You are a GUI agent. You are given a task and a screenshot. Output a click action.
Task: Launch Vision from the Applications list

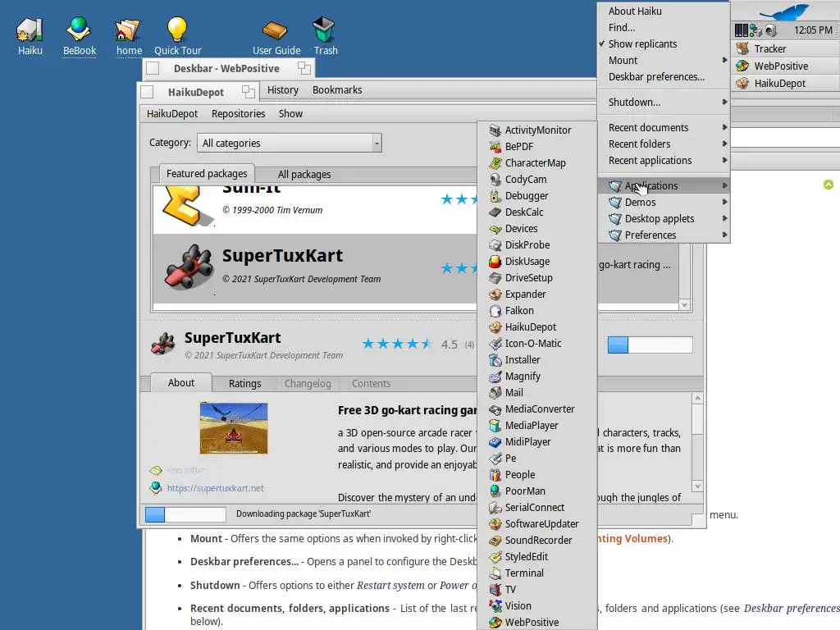(536, 606)
